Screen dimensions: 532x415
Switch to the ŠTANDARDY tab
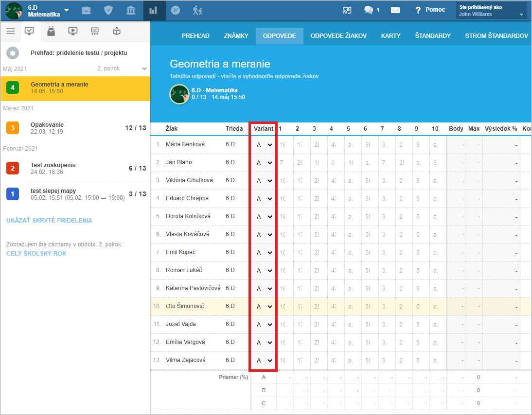(x=433, y=36)
